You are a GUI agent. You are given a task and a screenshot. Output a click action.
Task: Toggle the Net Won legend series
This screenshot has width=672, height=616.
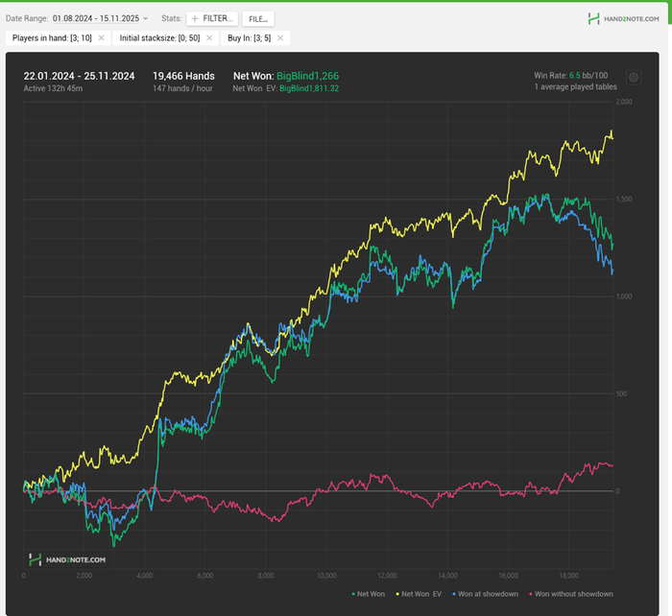point(368,594)
